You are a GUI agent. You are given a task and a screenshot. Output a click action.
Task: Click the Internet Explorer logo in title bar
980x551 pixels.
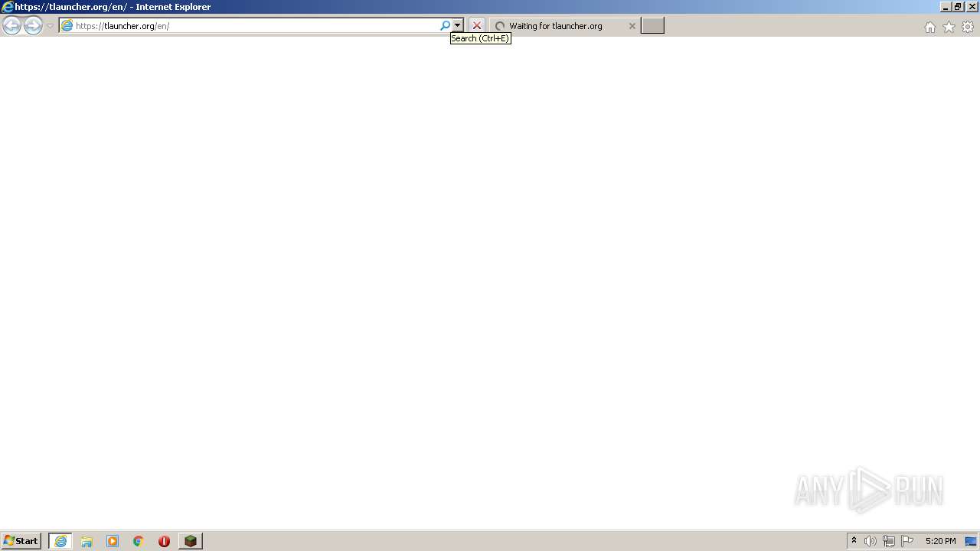point(8,7)
